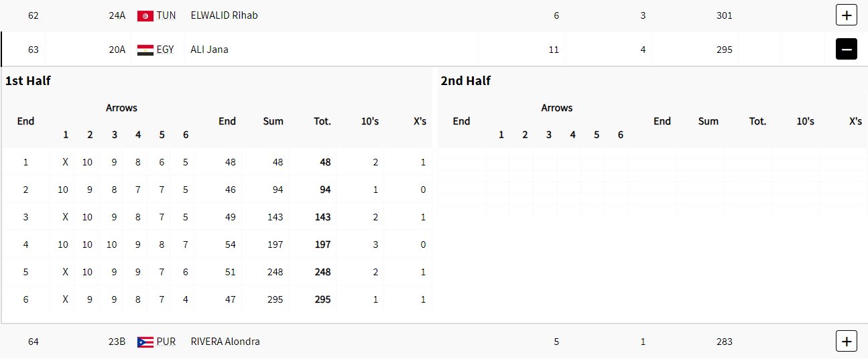The image size is (868, 359).
Task: Click end 4 total of 197
Action: [x=322, y=244]
